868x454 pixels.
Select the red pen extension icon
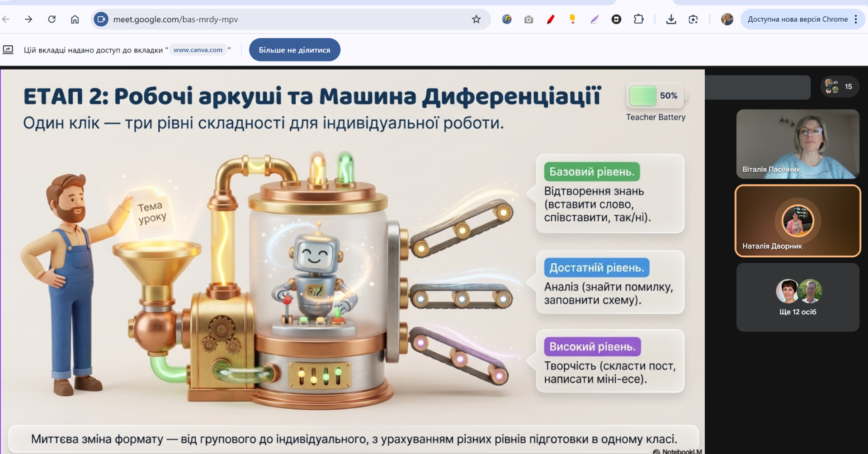[550, 19]
